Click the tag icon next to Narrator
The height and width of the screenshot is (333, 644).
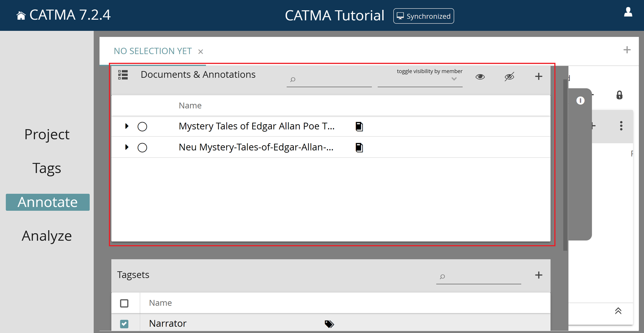[x=329, y=324]
